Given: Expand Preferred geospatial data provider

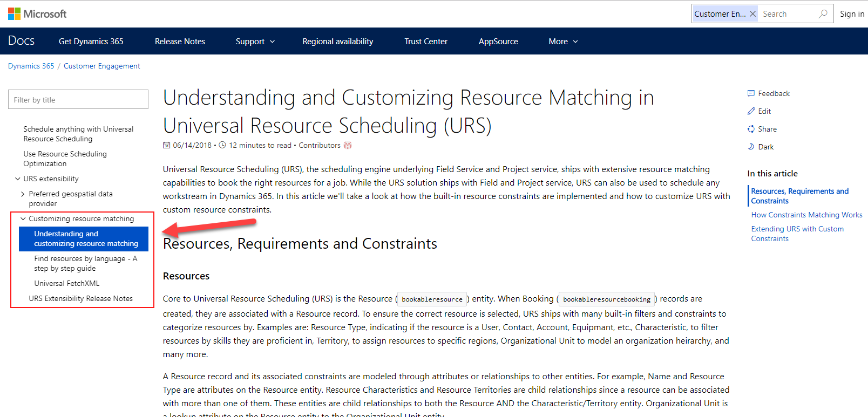Looking at the screenshot, I should 23,194.
